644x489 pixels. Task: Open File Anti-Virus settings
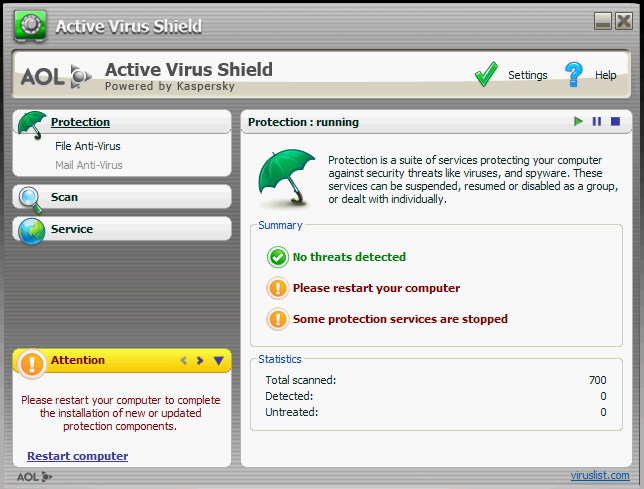coord(88,146)
